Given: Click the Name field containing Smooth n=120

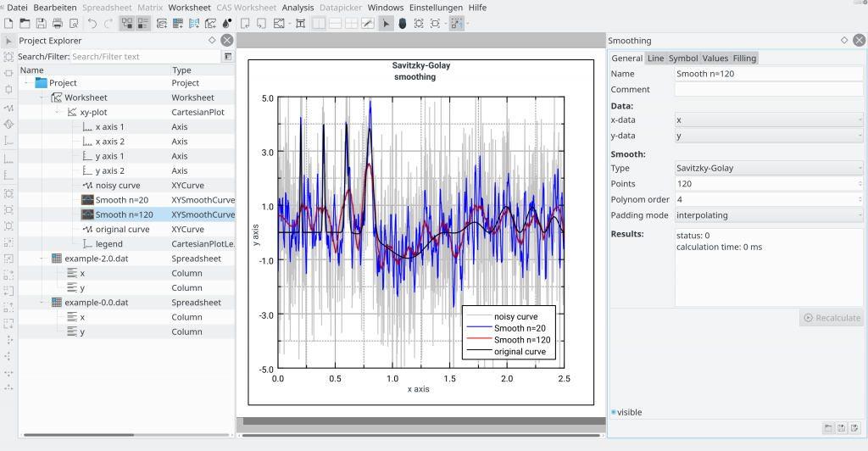Looking at the screenshot, I should 769,74.
